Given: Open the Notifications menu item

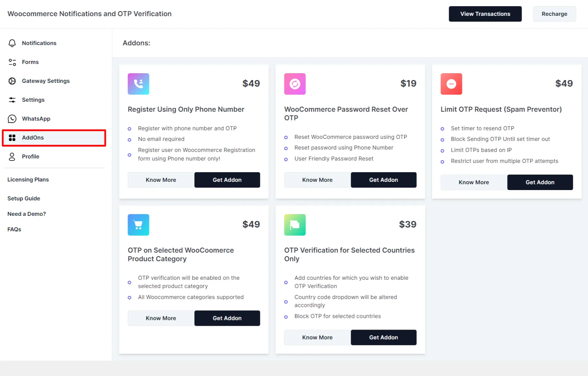Looking at the screenshot, I should (54, 43).
